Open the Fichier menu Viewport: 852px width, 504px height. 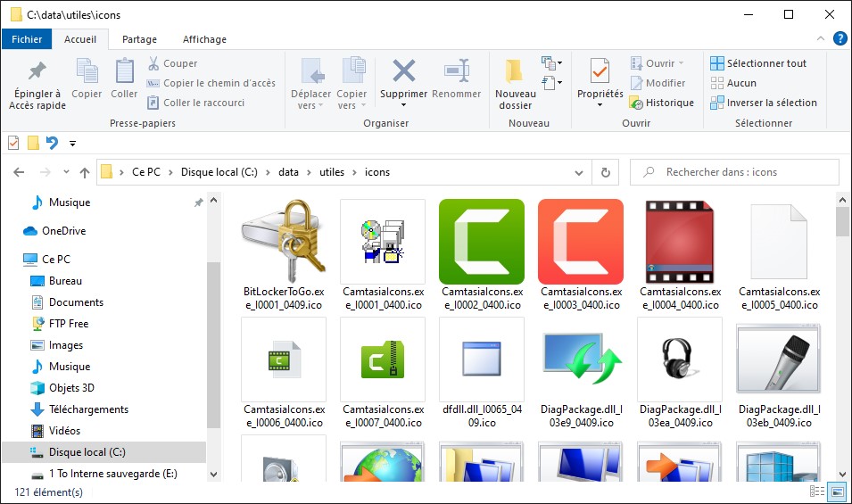click(x=27, y=39)
